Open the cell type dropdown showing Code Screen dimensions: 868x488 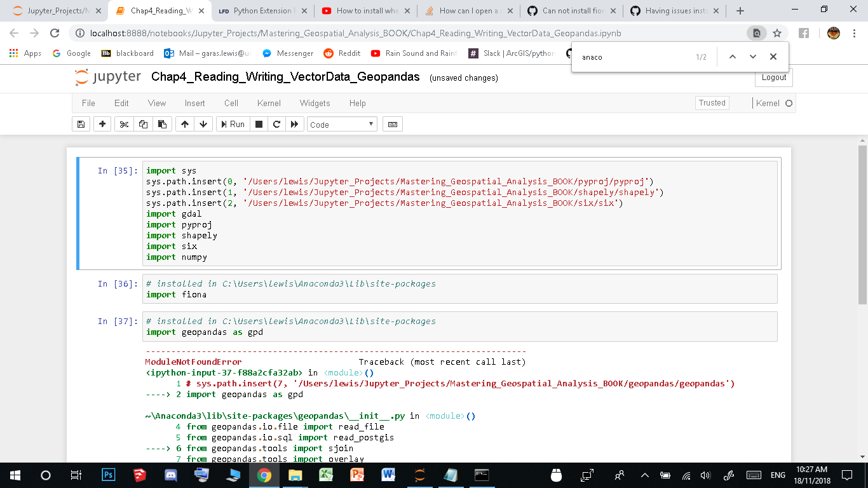342,124
